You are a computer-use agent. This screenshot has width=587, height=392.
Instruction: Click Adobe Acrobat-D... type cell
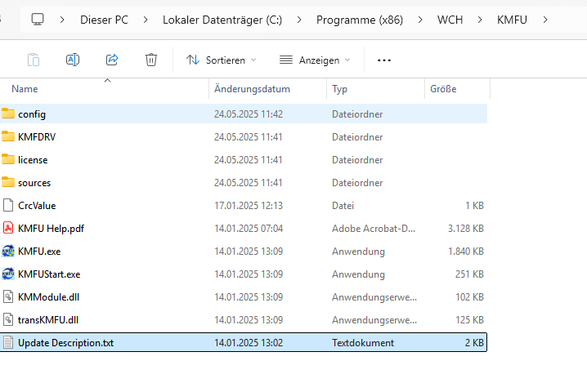click(x=374, y=228)
